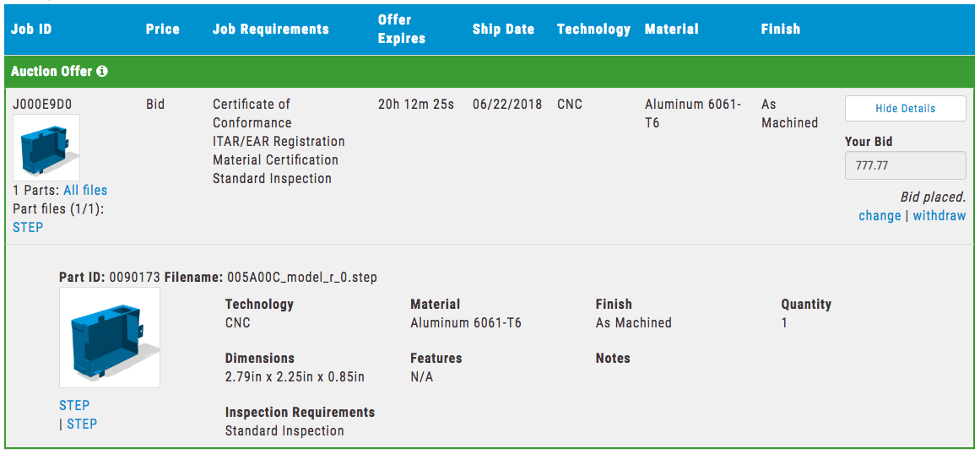This screenshot has width=980, height=454.
Task: Open the small blue part thumbnail
Action: click(46, 148)
